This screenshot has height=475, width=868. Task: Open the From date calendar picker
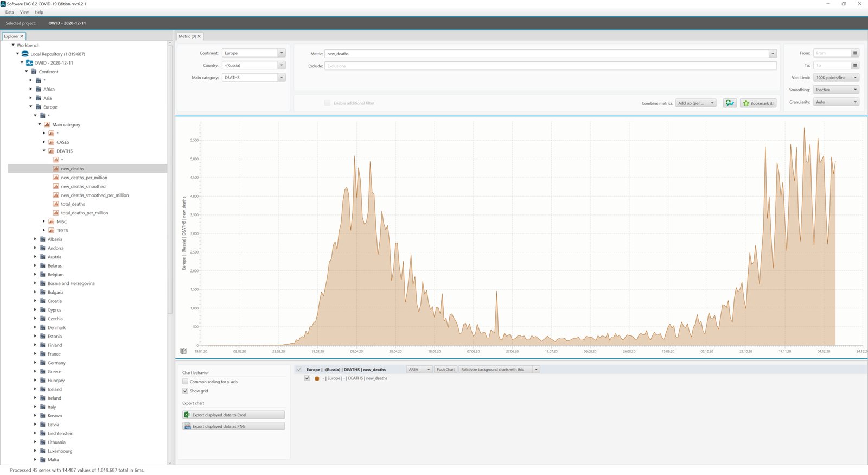tap(855, 53)
